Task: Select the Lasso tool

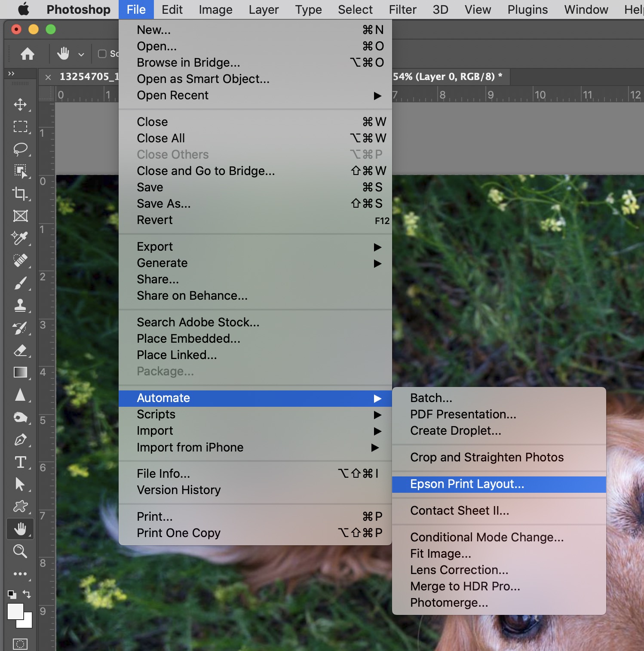Action: 20,149
